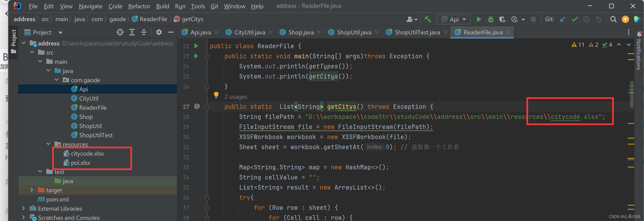This screenshot has height=221, width=644.
Task: Expand all in Project panel toolbar
Action: click(x=132, y=32)
